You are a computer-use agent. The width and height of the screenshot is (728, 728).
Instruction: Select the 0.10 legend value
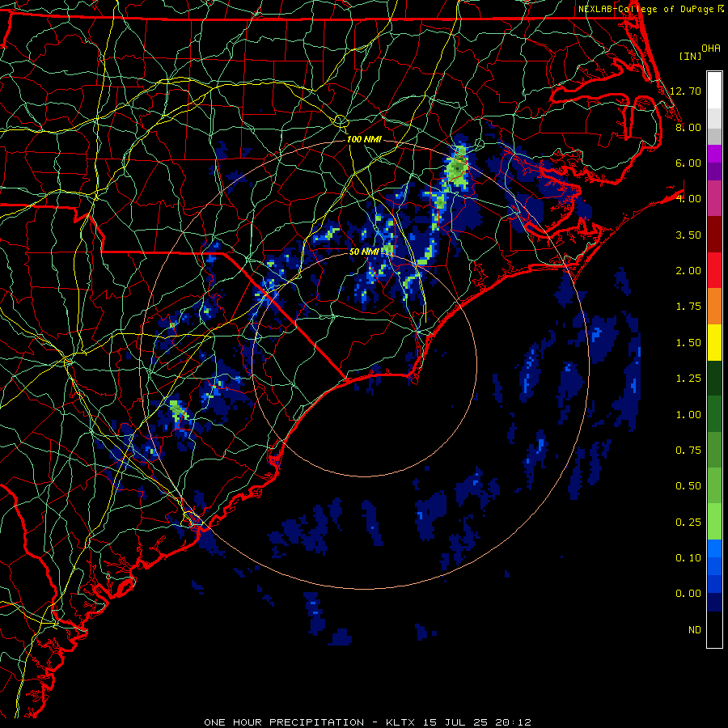pyautogui.click(x=688, y=558)
